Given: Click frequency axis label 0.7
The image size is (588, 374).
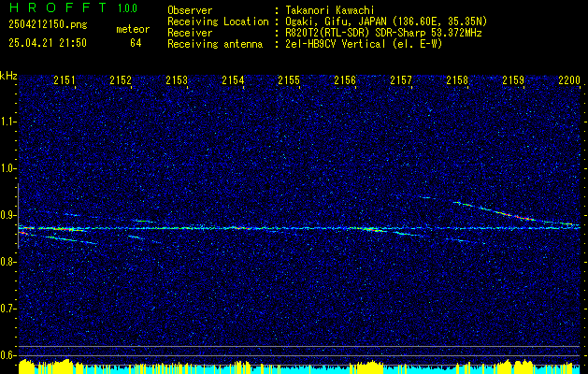Looking at the screenshot, I should (x=7, y=309).
